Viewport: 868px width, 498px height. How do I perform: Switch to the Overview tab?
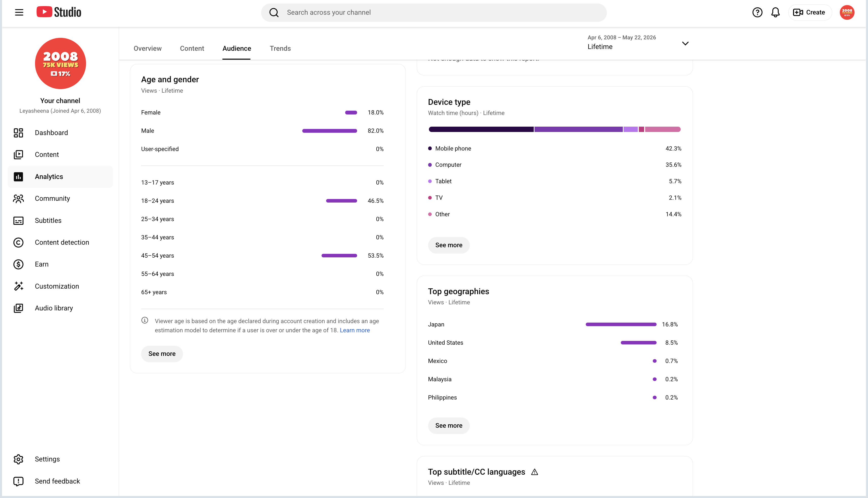tap(147, 48)
